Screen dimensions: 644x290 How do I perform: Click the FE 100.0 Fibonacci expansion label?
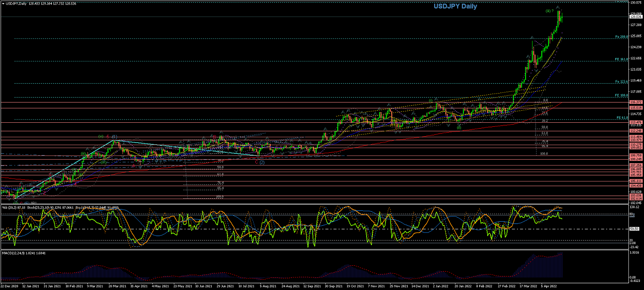tap(621, 95)
